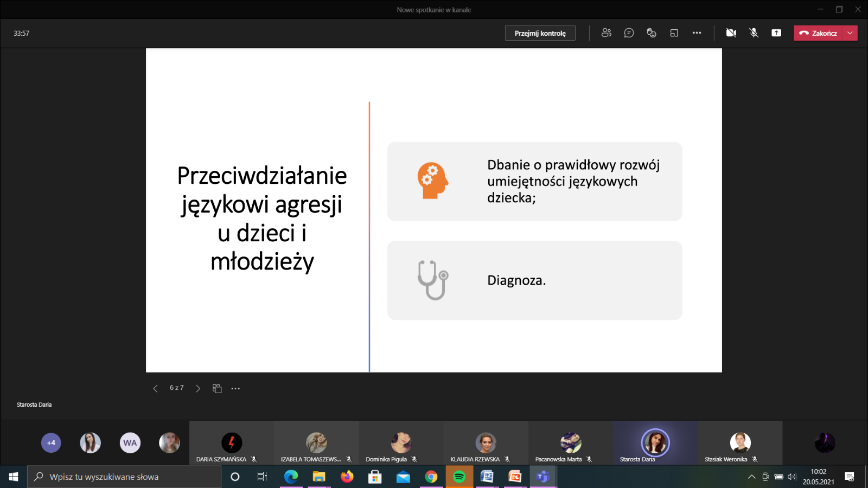
Task: Open the breakout rooms icon
Action: click(674, 33)
